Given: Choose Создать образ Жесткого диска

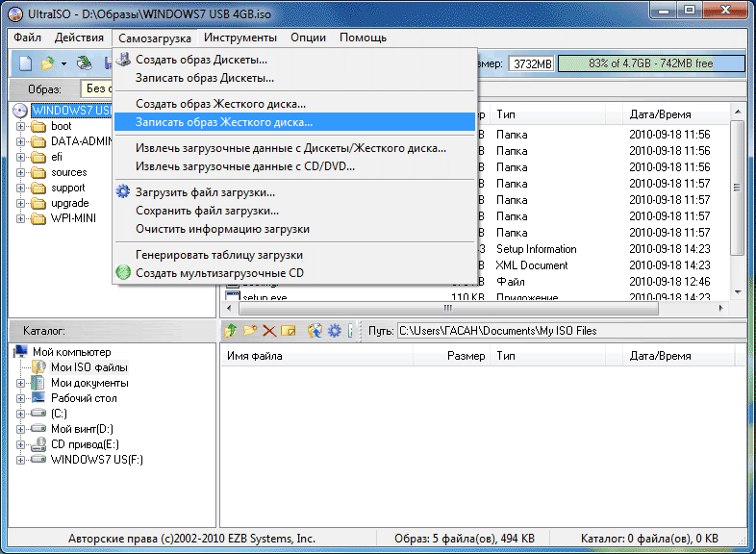Looking at the screenshot, I should point(294,104).
